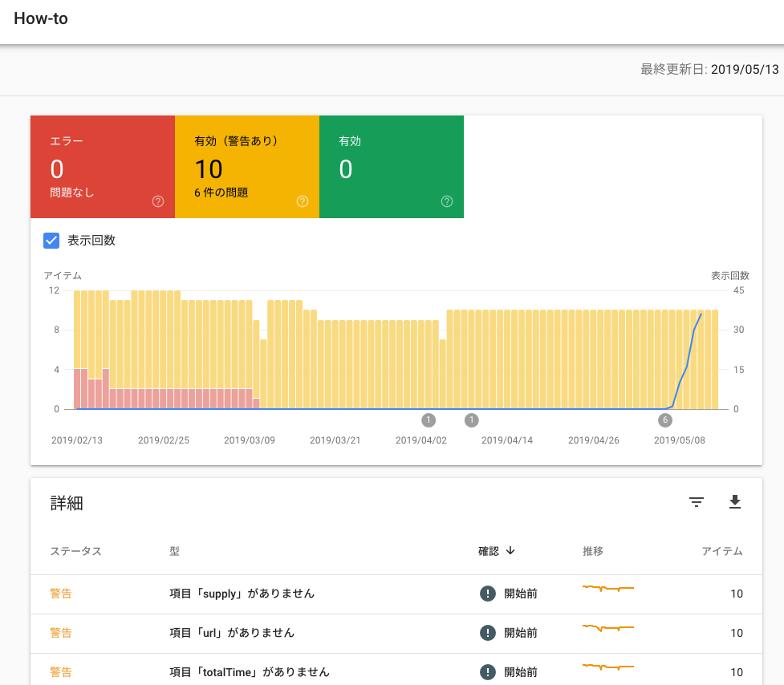Click the 2019/05/08 date label on the chart
The height and width of the screenshot is (685, 784).
tap(680, 440)
